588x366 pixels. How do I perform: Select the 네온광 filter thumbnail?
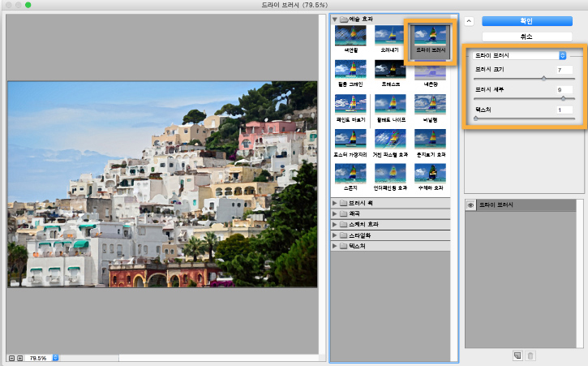click(x=430, y=71)
